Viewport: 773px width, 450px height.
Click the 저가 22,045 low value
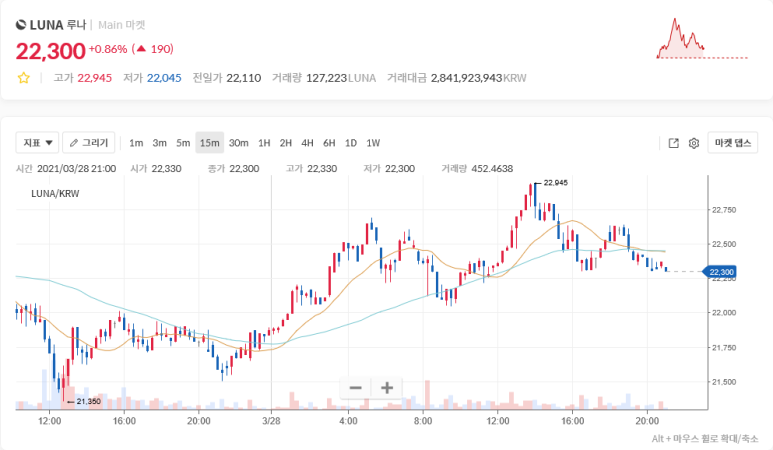(x=152, y=78)
